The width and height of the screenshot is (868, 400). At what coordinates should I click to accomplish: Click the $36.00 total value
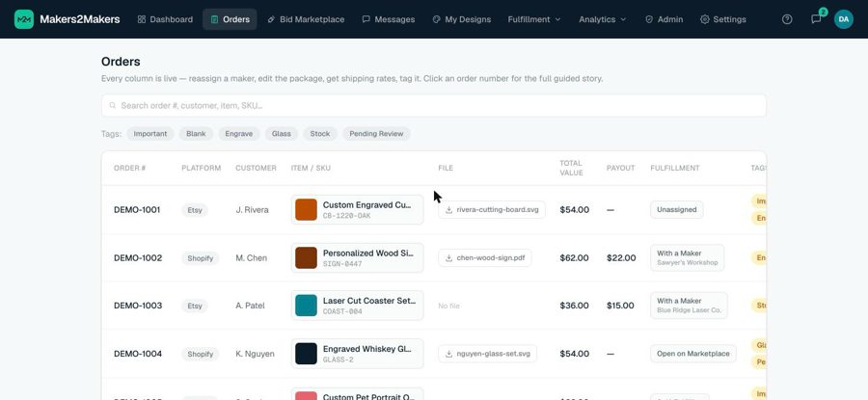coord(575,306)
